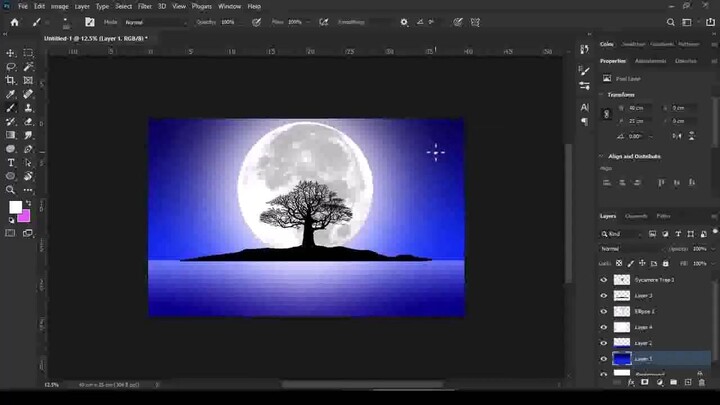Select Layer 1 thumbnail in Layers panel

[x=622, y=359]
